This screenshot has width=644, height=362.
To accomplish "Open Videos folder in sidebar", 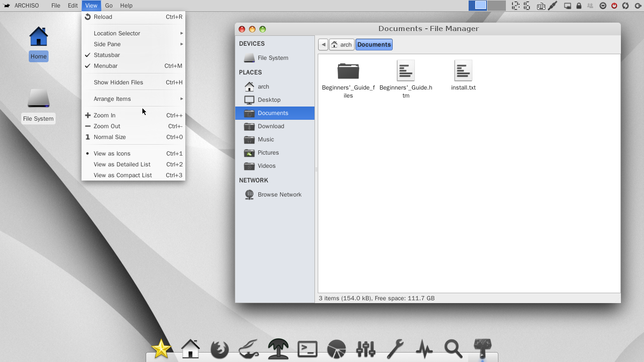I will click(275, 166).
